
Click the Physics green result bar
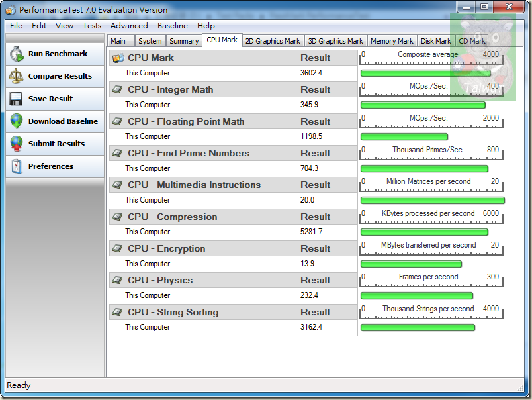[x=417, y=296]
